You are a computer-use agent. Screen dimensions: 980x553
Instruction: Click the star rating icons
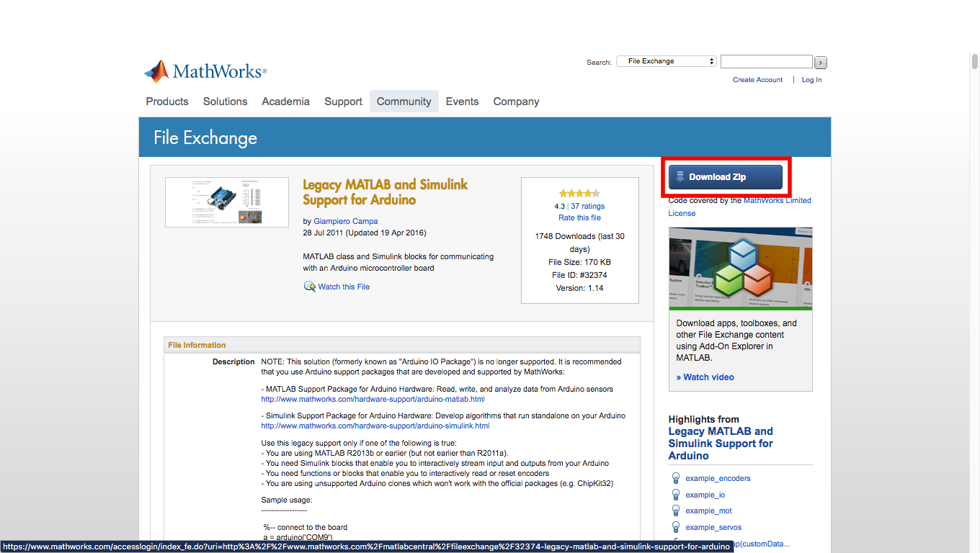point(579,193)
